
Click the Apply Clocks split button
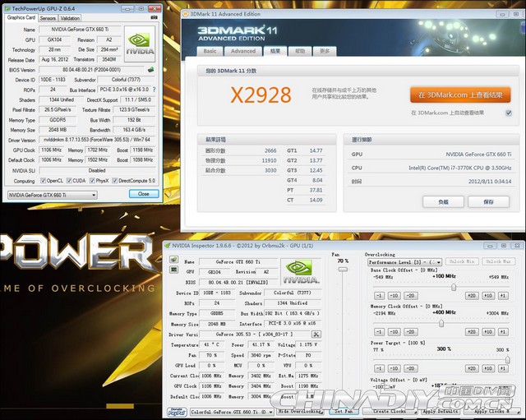[x=491, y=411]
